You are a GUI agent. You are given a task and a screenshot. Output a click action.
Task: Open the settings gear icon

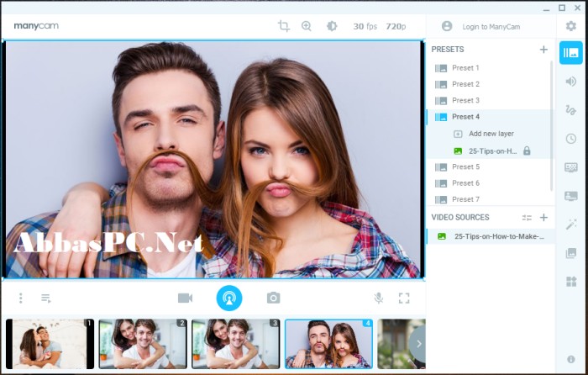[x=570, y=26]
